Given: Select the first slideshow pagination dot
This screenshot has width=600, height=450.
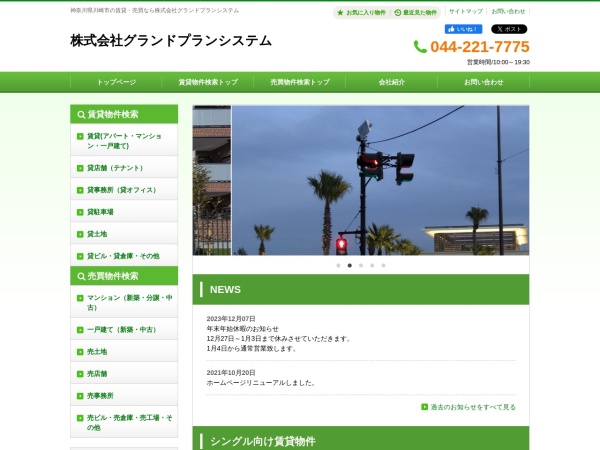Looking at the screenshot, I should 338,266.
